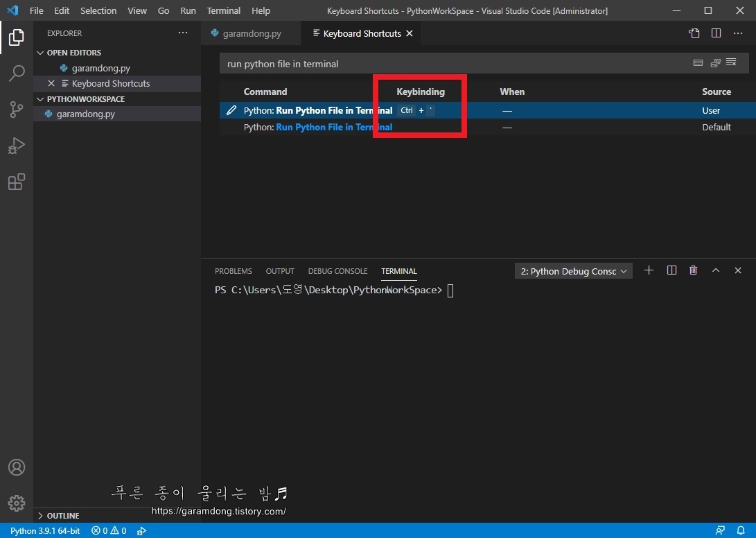Open the Accounts menu icon
756x538 pixels.
17,467
